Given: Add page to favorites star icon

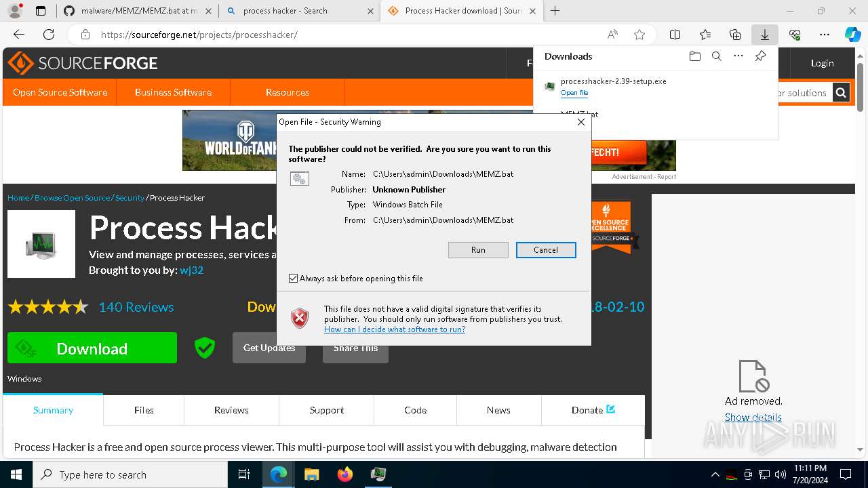Looking at the screenshot, I should [639, 35].
